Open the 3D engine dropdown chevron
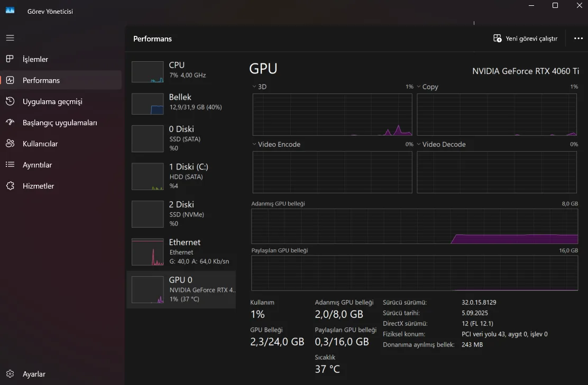Screen dimensions: 588x385 pyautogui.click(x=254, y=87)
